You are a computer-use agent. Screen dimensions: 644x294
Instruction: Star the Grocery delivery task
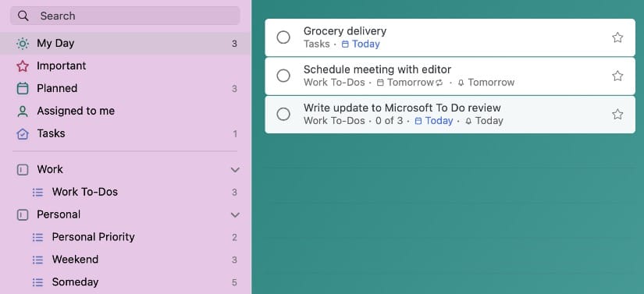[x=617, y=37]
